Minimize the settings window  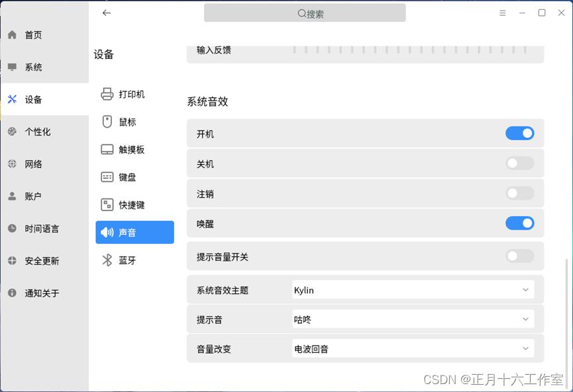(522, 13)
